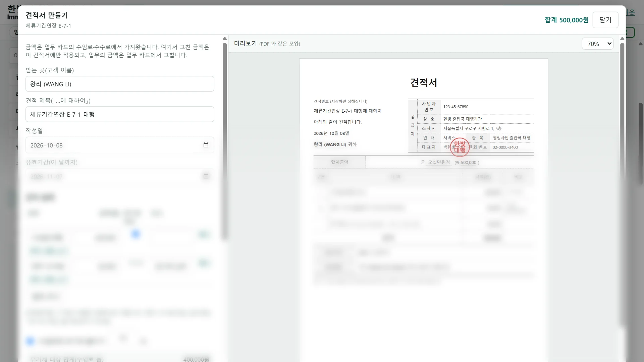Click the 2026년 10월 08일 date in preview
644x362 pixels.
click(331, 133)
